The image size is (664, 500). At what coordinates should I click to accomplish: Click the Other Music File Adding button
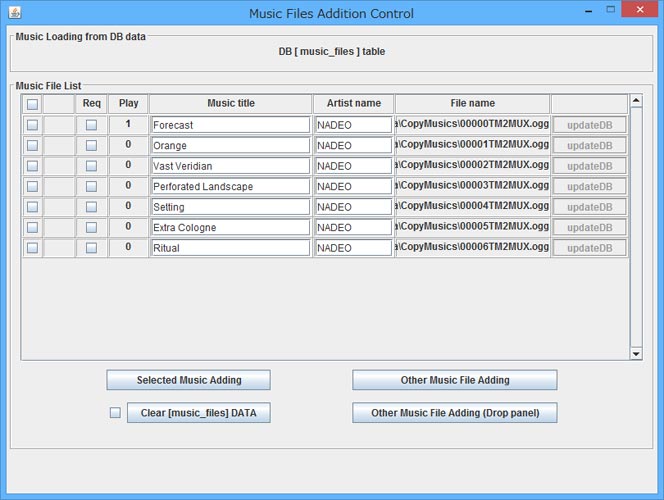(454, 380)
